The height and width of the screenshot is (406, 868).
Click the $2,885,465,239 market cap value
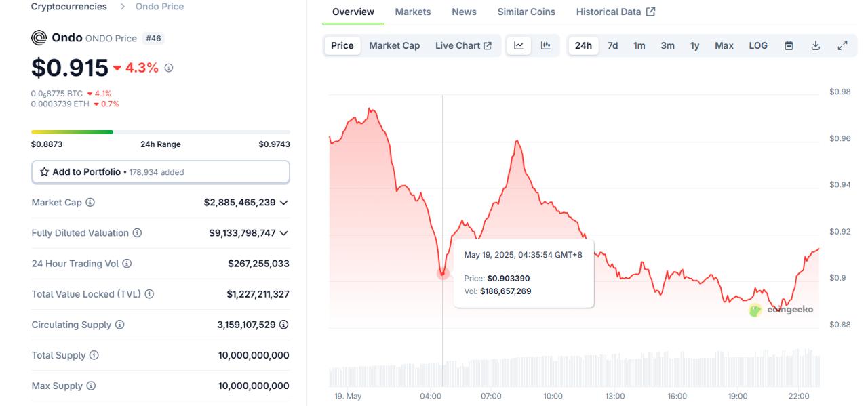[x=239, y=202]
